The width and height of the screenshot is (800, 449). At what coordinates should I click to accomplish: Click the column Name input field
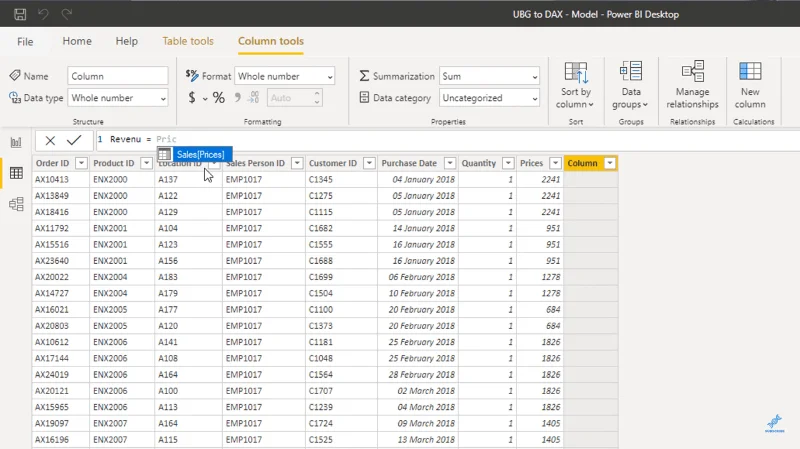tap(118, 77)
